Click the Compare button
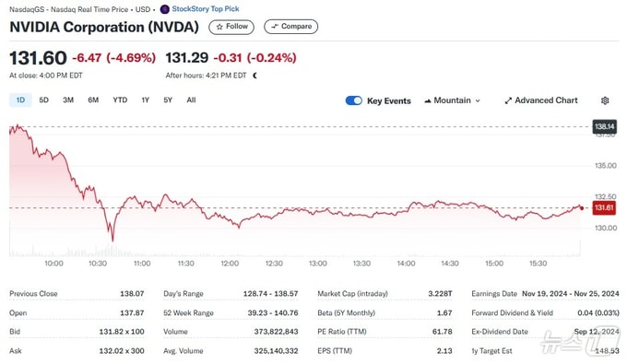This screenshot has width=627, height=364. click(290, 27)
